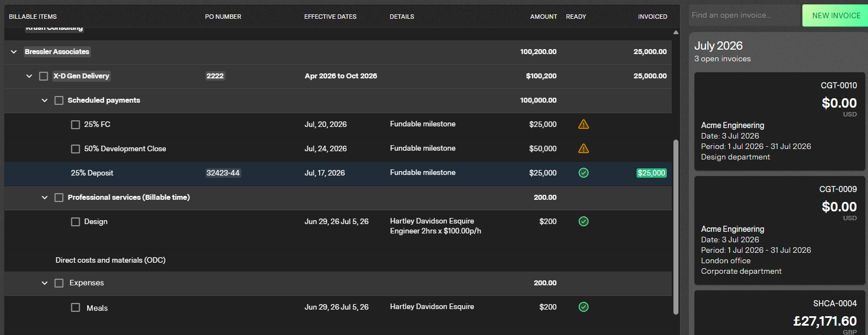
Task: Click the Jul, 17, 2026 date
Action: 325,173
